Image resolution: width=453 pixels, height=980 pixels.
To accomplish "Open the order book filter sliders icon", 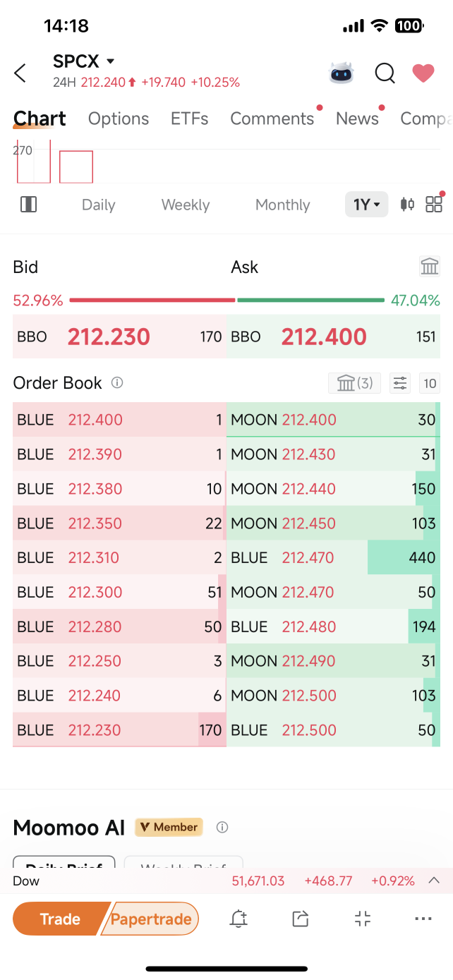I will tap(400, 383).
